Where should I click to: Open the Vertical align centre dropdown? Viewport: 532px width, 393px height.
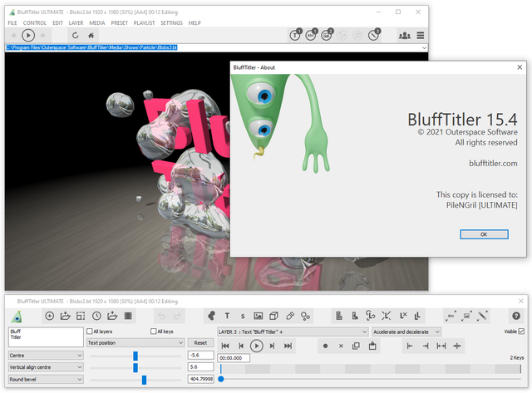[46, 367]
